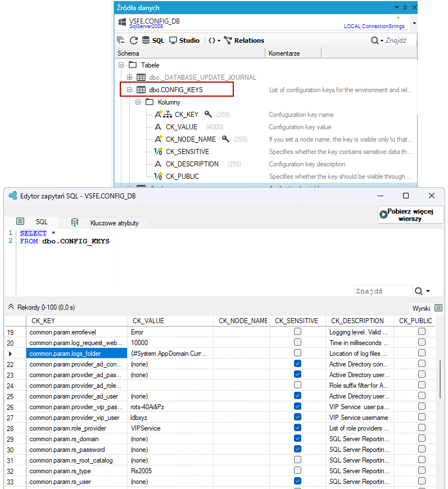Collapse the Kolumny folder node
448x489 pixels.
coord(138,102)
